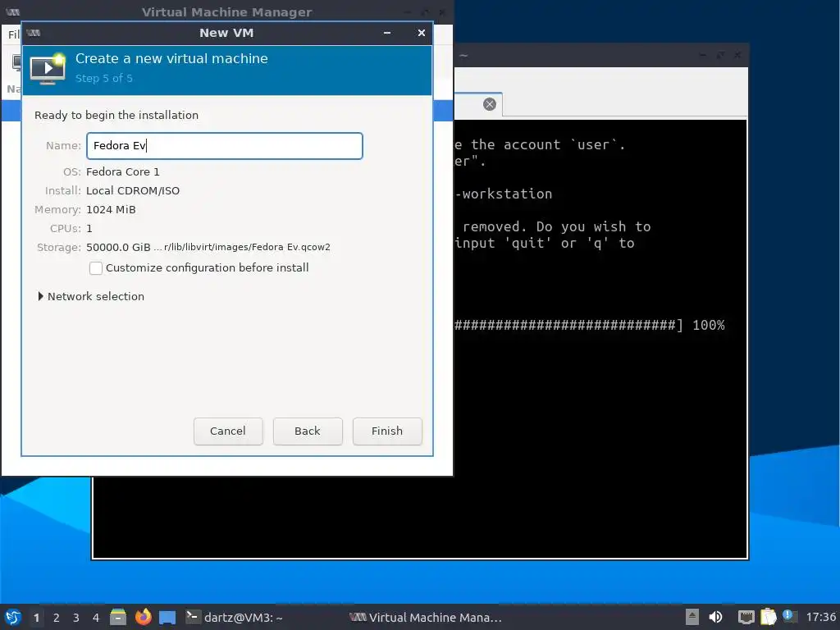
Task: Open the removable media eject tray icon
Action: (x=692, y=617)
